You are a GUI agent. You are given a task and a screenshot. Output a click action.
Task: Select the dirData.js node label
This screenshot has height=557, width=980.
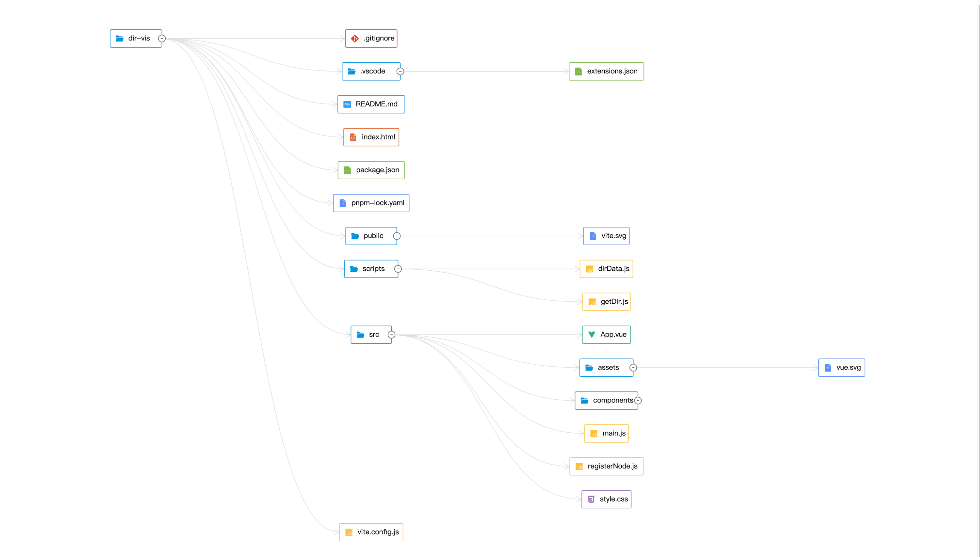[614, 269]
